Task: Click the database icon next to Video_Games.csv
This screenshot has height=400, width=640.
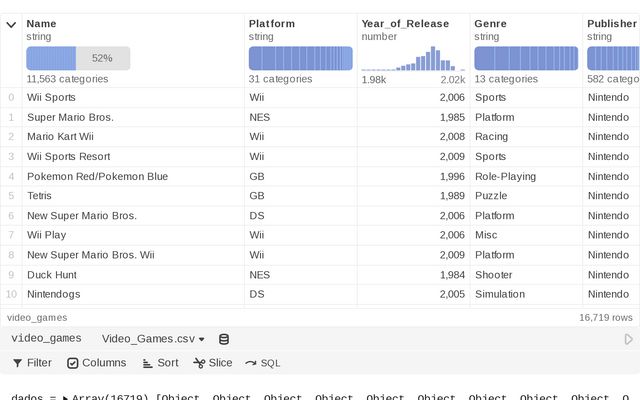Action: 224,339
